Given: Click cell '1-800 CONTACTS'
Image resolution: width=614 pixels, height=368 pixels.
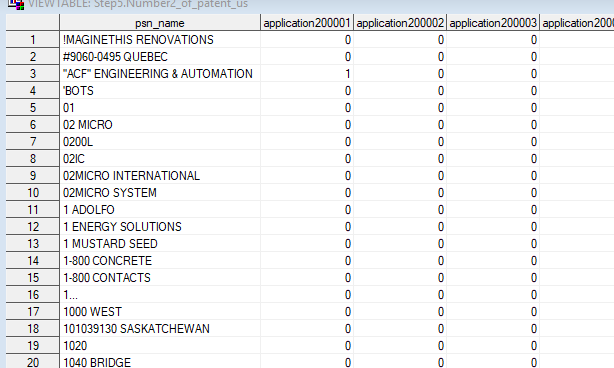Looking at the screenshot, I should pyautogui.click(x=160, y=278).
